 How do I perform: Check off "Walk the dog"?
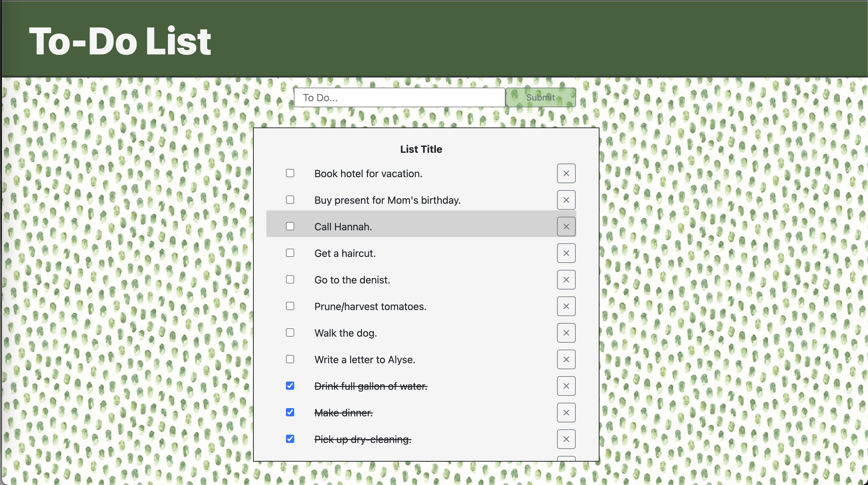(x=290, y=333)
